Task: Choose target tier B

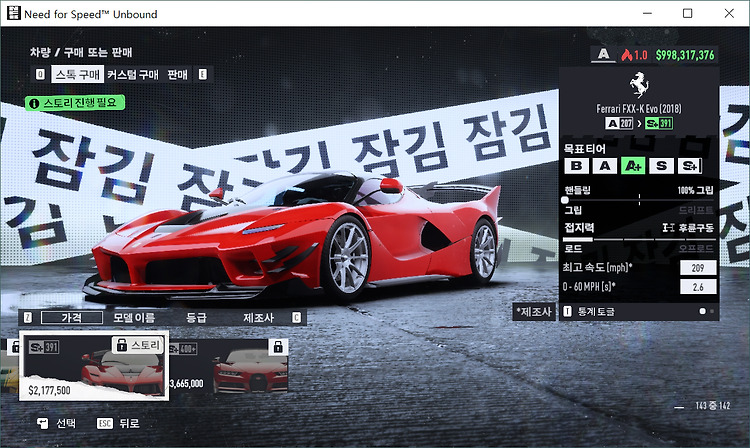Action: pos(576,166)
